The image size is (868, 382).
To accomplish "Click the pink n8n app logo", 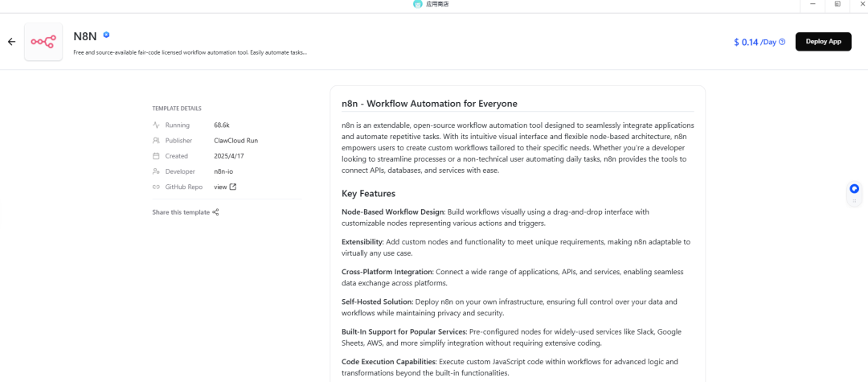I will 43,42.
